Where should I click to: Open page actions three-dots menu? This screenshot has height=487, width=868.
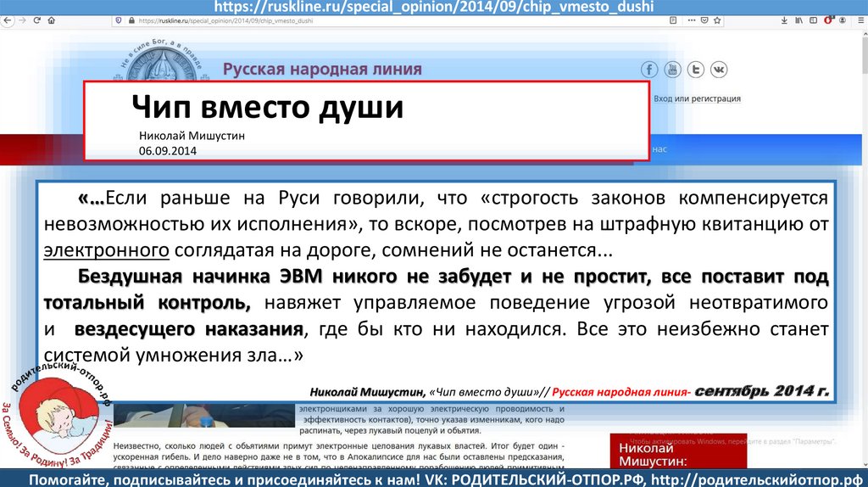(692, 20)
